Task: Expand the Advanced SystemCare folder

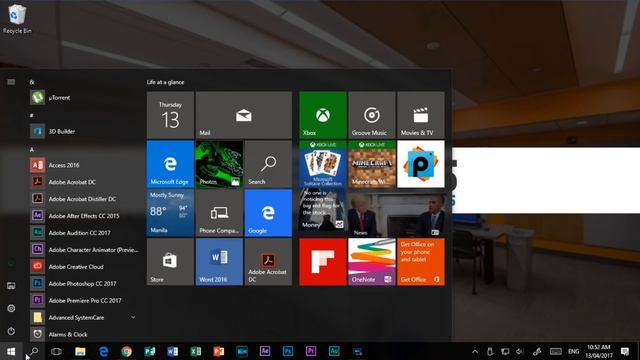Action: [84, 318]
